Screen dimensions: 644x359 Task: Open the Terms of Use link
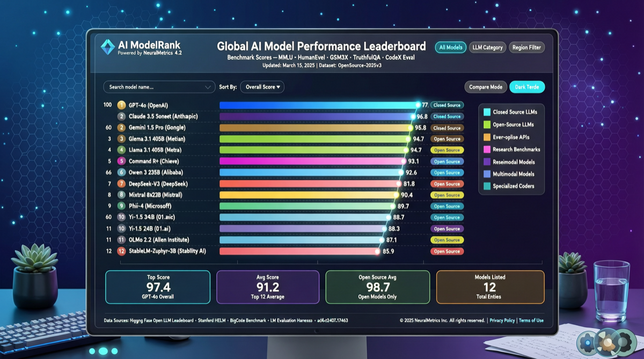(531, 320)
